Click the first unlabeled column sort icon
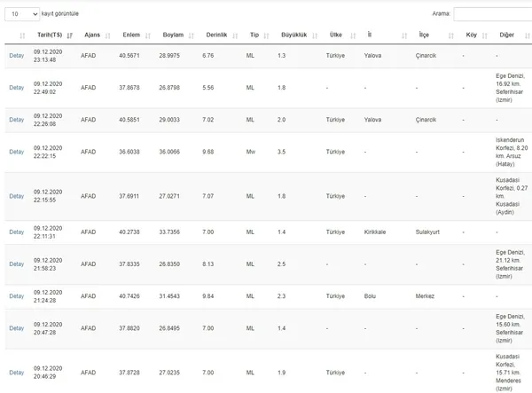 tap(22, 35)
